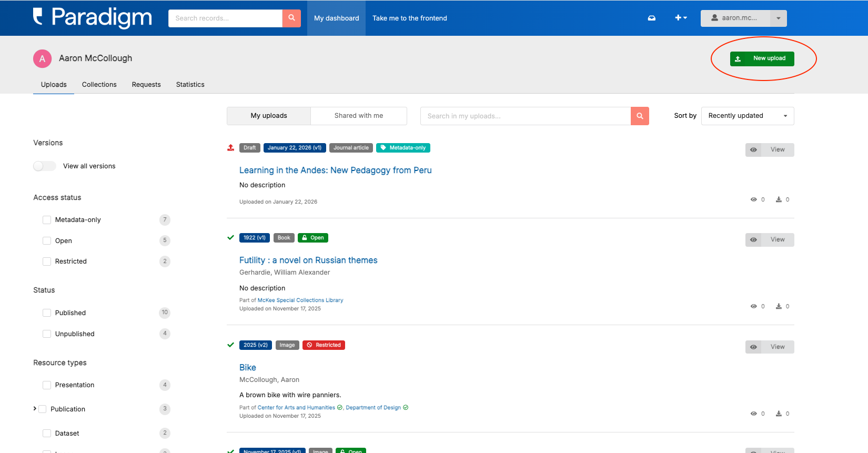Click green checkmark beside Bike record

(230, 345)
